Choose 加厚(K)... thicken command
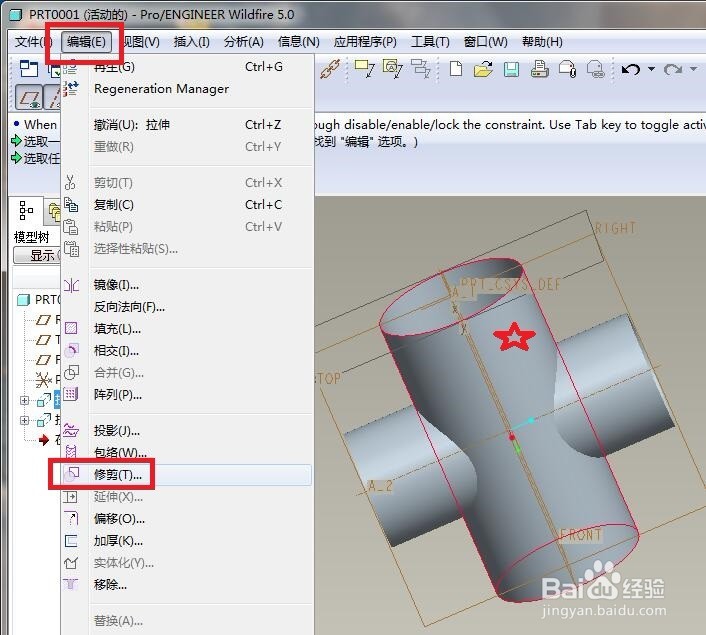Image resolution: width=706 pixels, height=635 pixels. click(187, 540)
